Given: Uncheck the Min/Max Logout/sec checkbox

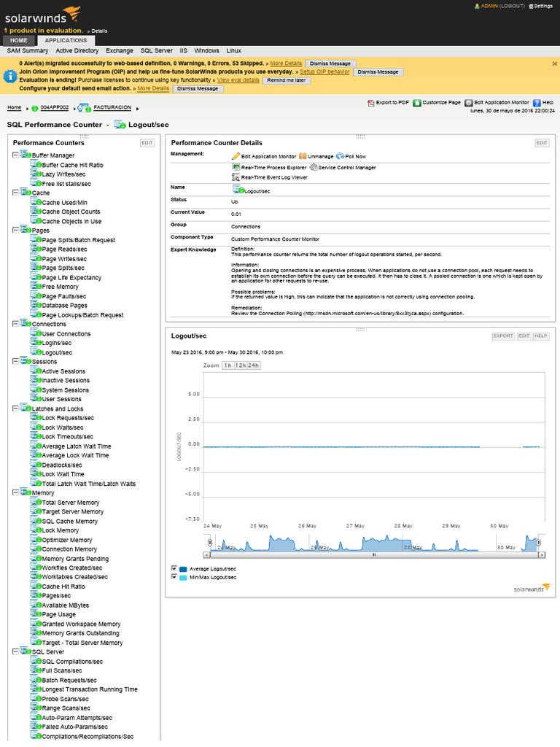Looking at the screenshot, I should tap(174, 576).
